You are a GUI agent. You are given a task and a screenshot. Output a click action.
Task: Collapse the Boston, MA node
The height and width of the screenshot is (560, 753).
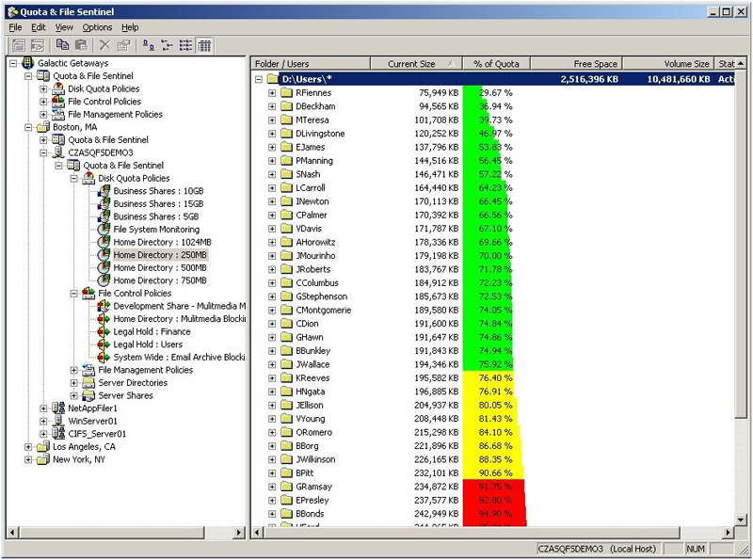(x=28, y=127)
